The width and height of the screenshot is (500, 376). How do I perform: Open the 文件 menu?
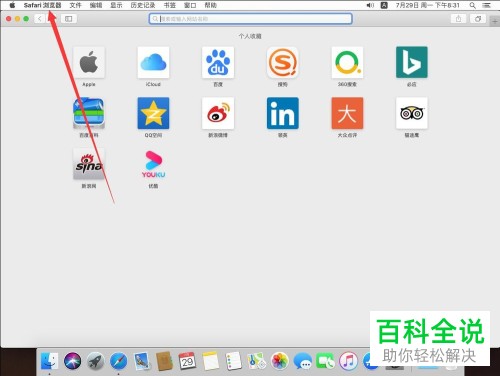tap(75, 5)
